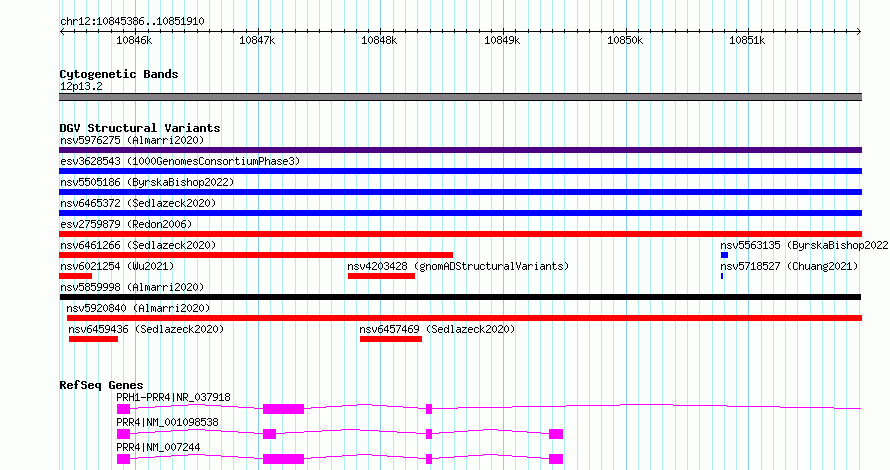This screenshot has width=890, height=470.
Task: Click the red nsv4203428 variant bar
Action: [x=381, y=276]
